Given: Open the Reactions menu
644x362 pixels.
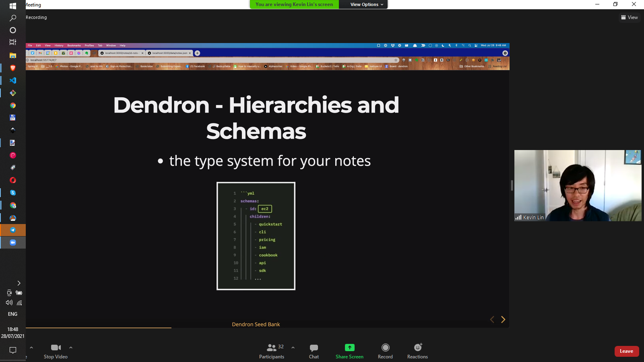Looking at the screenshot, I should click(x=417, y=351).
